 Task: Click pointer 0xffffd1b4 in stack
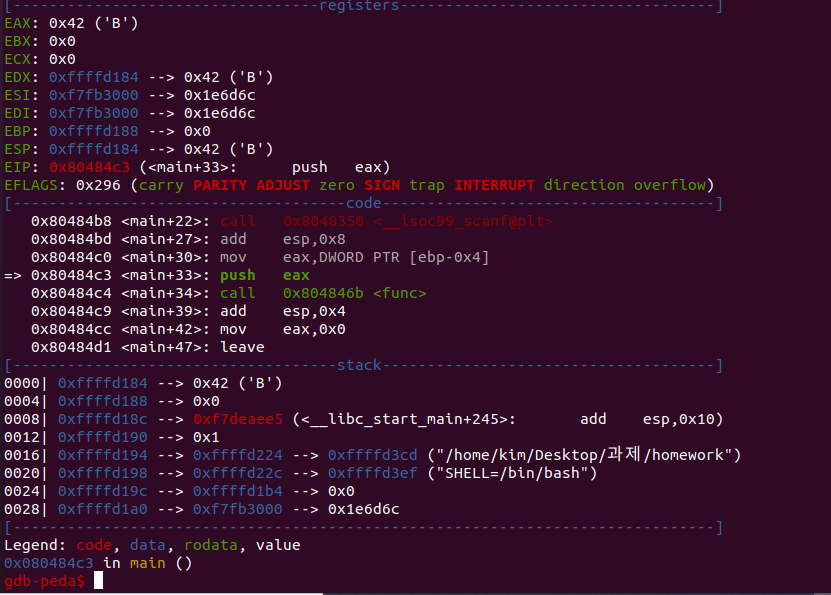click(x=238, y=492)
